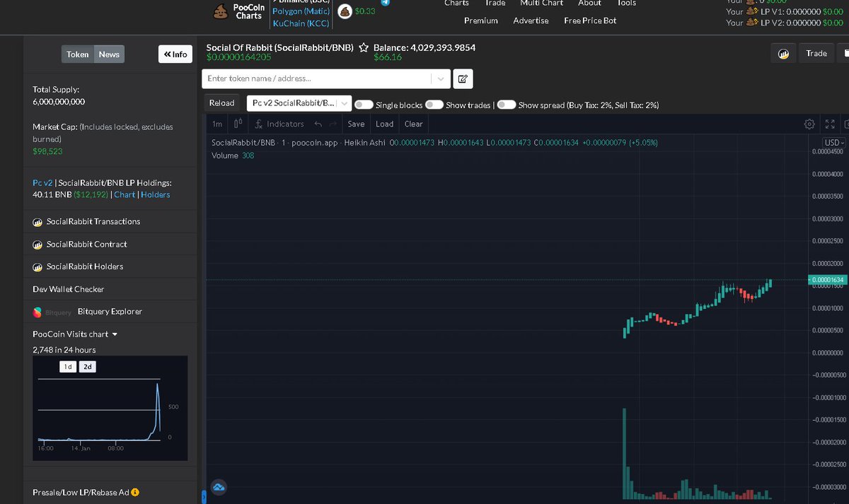Enter fullscreen chart mode
This screenshot has width=849, height=504.
pyautogui.click(x=831, y=124)
